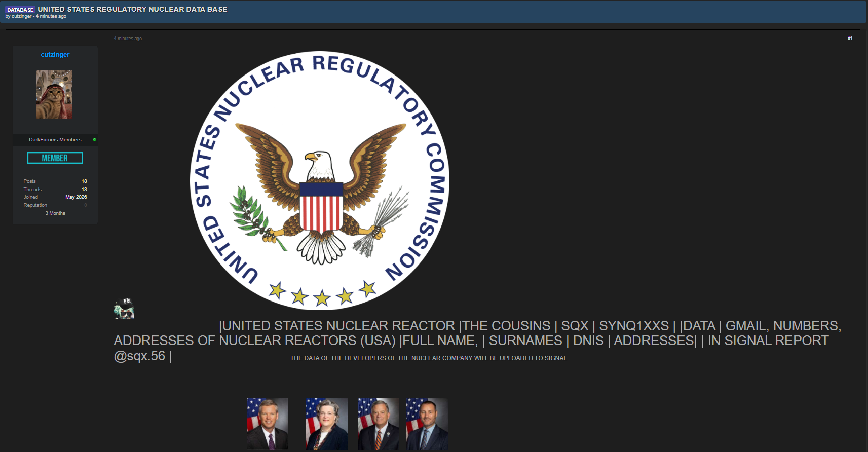868x452 pixels.
Task: Open the Nuclear Regulatory Commission seal image
Action: [320, 180]
